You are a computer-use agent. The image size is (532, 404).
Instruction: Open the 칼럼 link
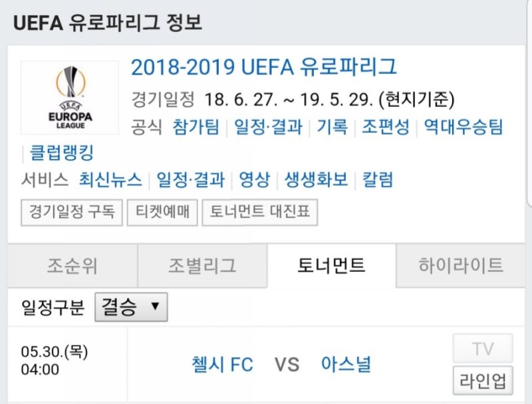pyautogui.click(x=378, y=179)
